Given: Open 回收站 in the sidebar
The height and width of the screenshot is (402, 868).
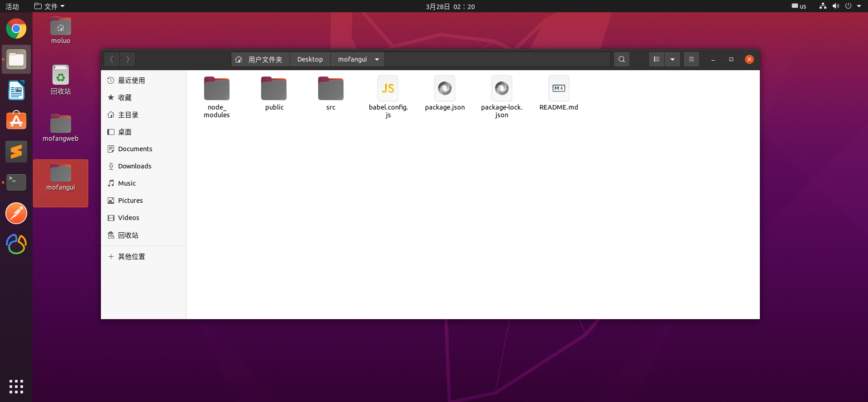Looking at the screenshot, I should 143,235.
